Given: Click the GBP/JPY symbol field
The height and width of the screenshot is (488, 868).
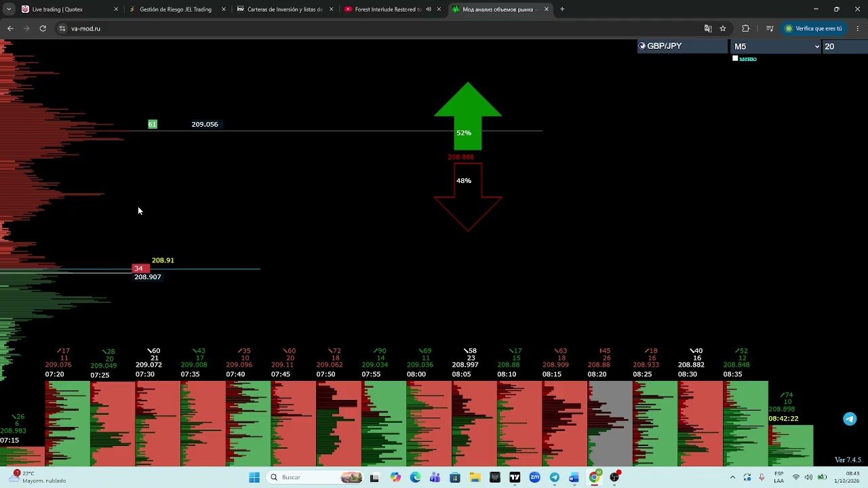Looking at the screenshot, I should click(x=682, y=46).
